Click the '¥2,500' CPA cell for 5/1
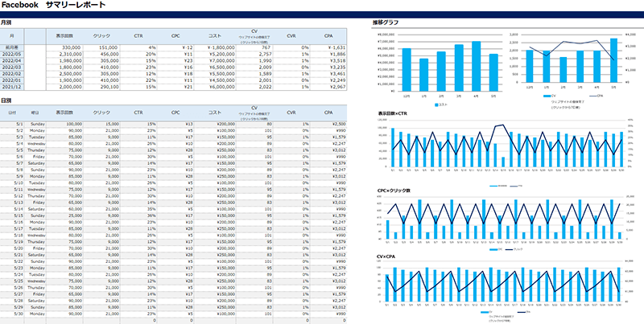The width and height of the screenshot is (644, 324). tap(328, 124)
